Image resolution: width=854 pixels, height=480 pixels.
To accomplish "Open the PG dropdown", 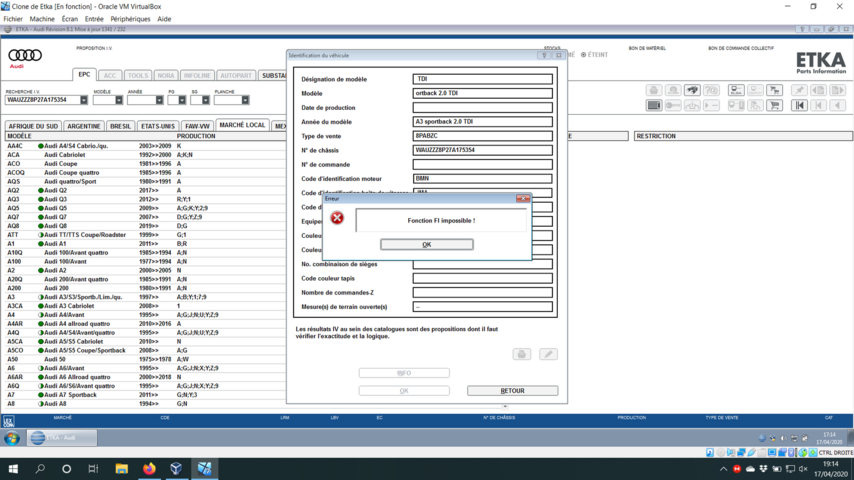I will [x=182, y=100].
